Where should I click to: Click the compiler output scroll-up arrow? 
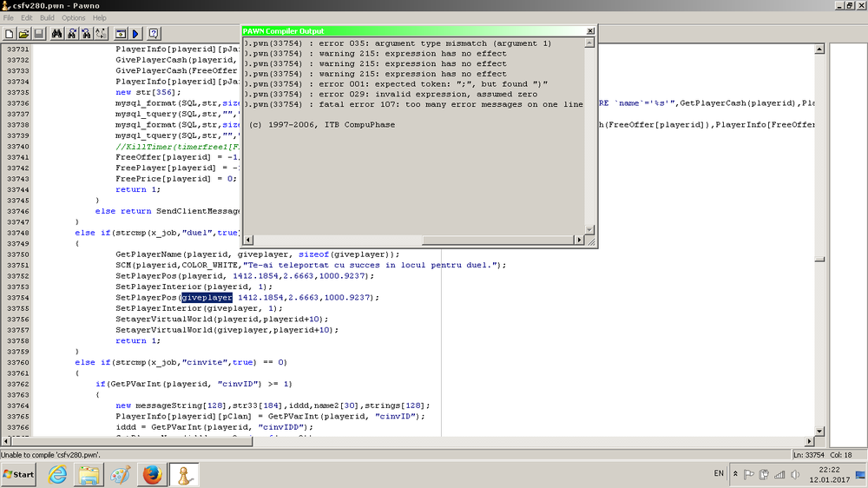(x=589, y=43)
